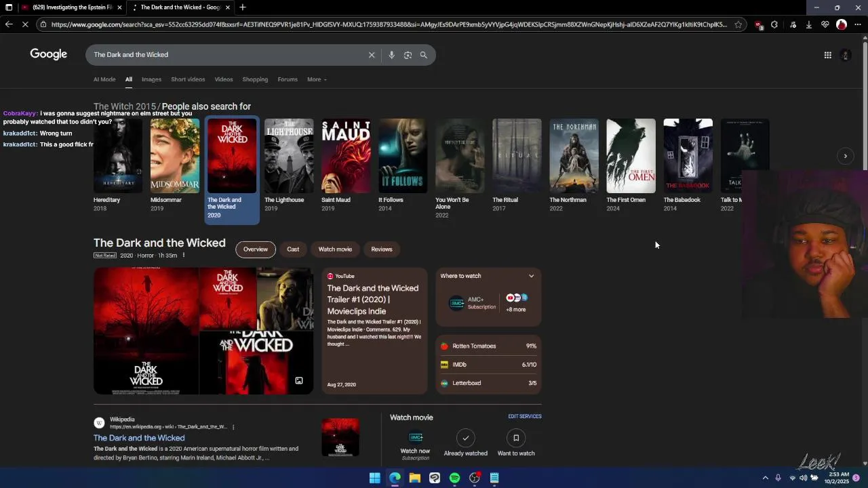Open three-dot menu on Wikipedia result
The height and width of the screenshot is (488, 868).
(233, 427)
